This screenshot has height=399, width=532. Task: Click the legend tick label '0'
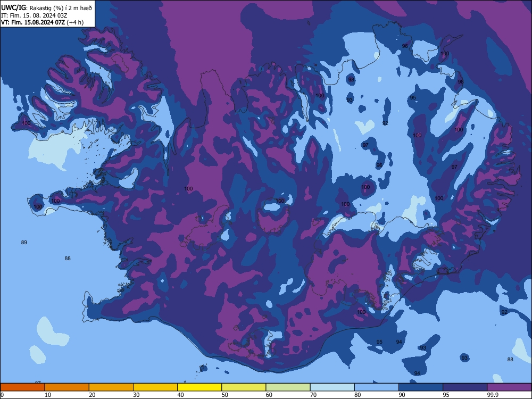[2, 395]
